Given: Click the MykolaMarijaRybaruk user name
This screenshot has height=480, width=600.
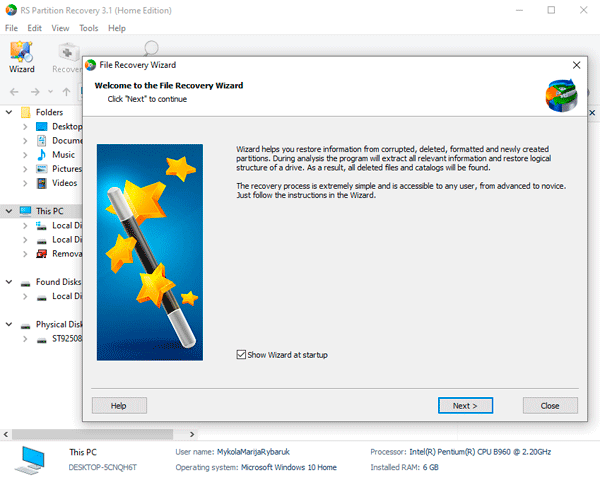Looking at the screenshot, I should pos(253,452).
